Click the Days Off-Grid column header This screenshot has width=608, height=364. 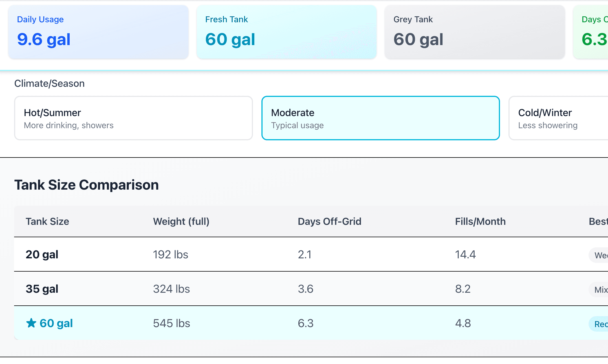(330, 221)
